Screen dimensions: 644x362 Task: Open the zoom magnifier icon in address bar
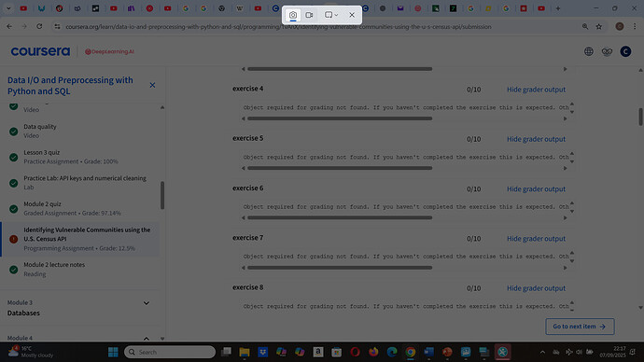click(x=585, y=26)
